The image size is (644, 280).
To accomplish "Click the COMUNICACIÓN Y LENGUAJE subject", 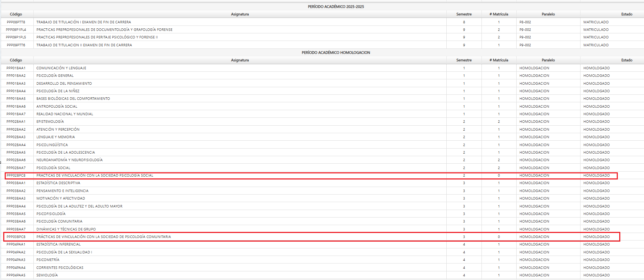I will tap(61, 68).
